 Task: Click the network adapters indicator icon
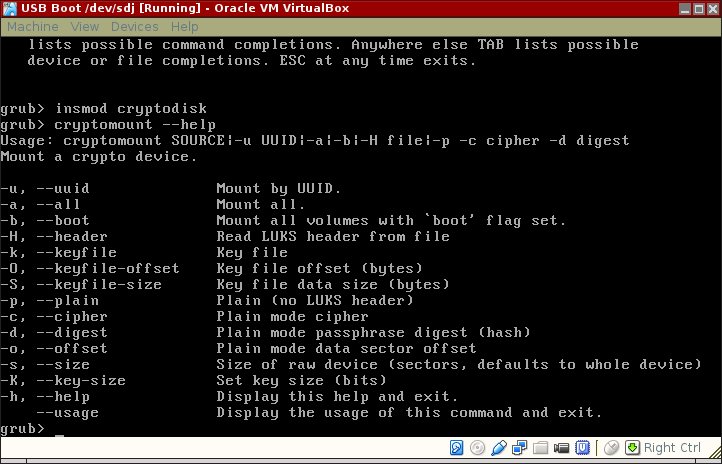coord(519,447)
